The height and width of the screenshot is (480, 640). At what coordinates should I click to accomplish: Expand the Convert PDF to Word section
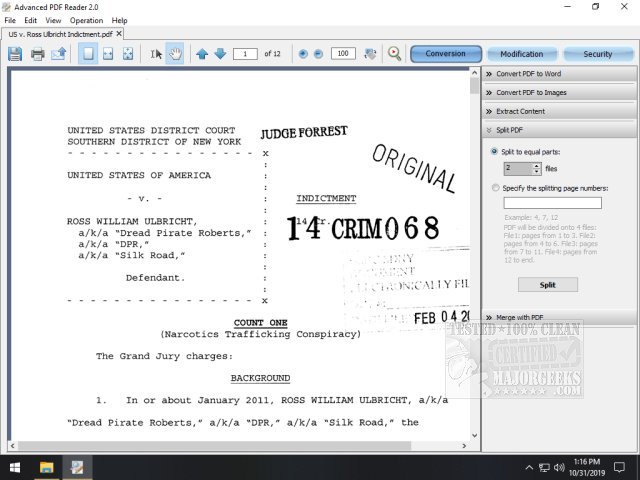click(559, 74)
